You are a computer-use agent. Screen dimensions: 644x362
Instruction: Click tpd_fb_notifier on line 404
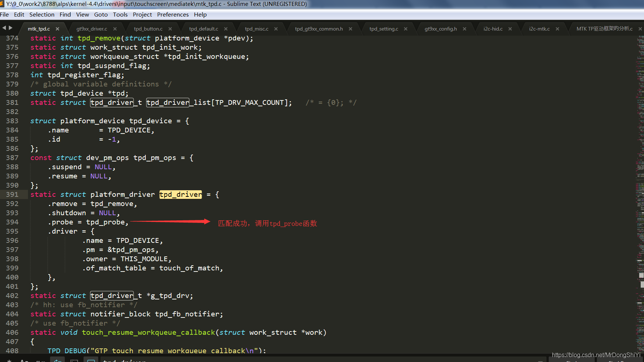point(187,314)
